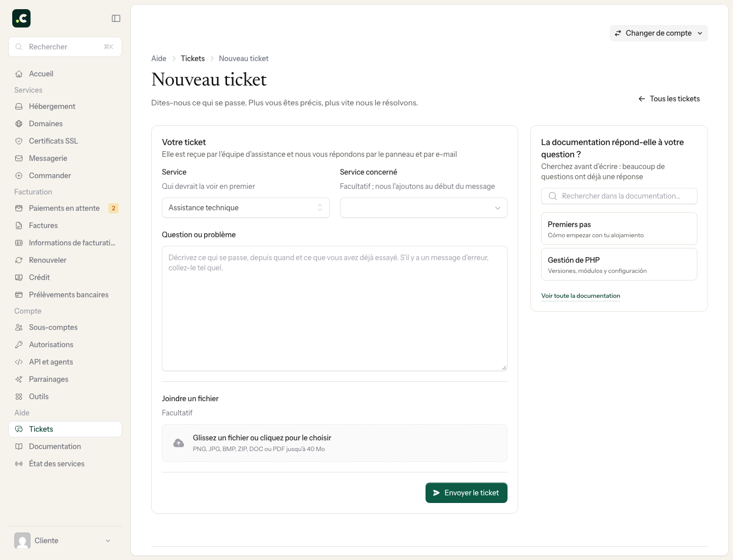Click the Parrainages sparkle icon
733x560 pixels.
[x=19, y=379]
